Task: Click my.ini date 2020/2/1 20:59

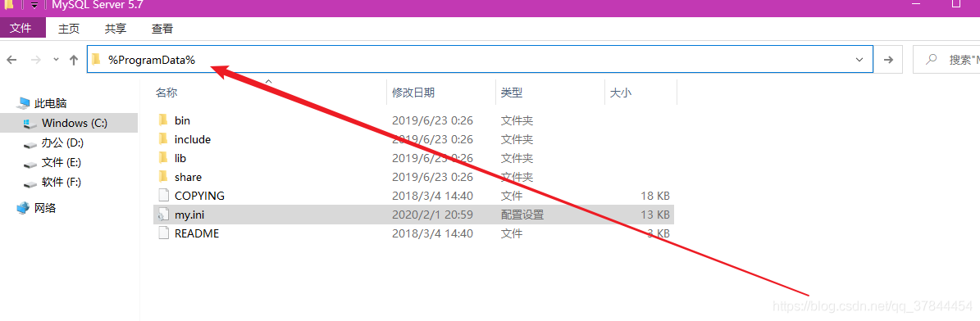Action: pos(432,215)
